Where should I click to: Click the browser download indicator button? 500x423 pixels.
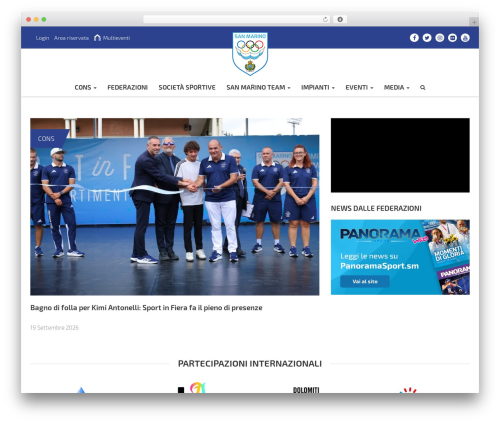[x=340, y=19]
